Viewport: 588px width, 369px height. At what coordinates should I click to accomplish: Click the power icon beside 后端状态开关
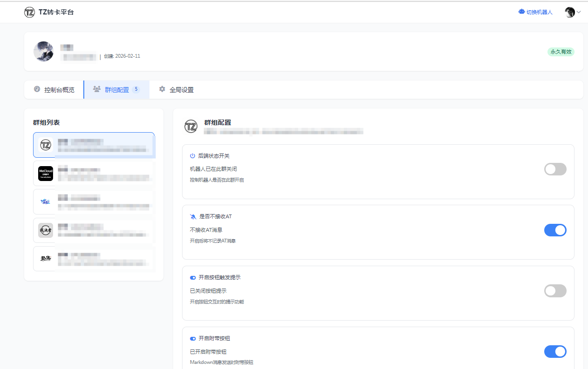click(192, 156)
